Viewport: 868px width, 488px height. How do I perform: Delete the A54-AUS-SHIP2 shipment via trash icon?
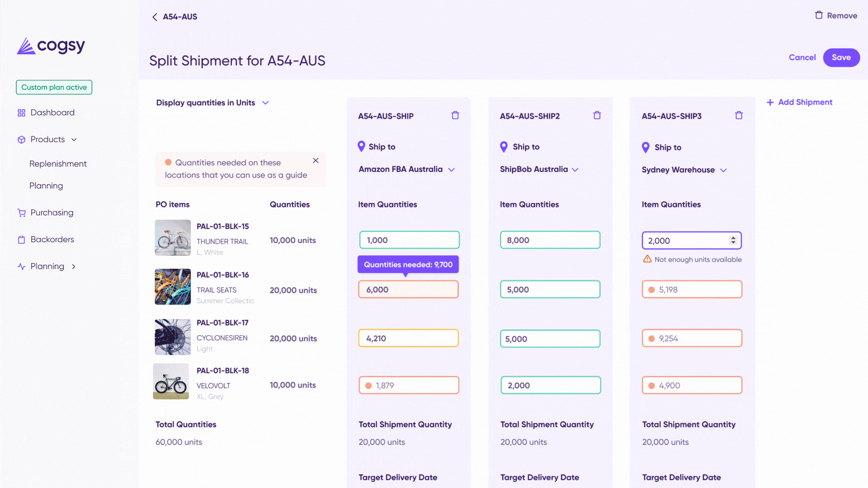click(597, 115)
